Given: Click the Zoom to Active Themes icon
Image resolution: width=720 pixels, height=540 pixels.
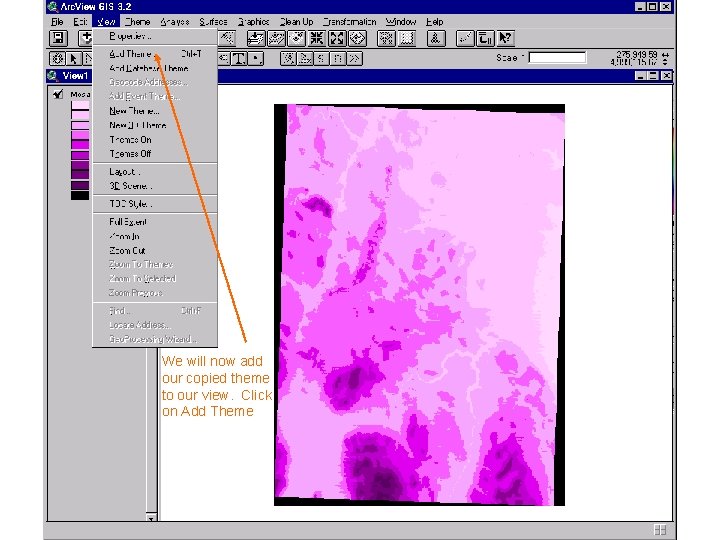Looking at the screenshot, I should [x=276, y=38].
